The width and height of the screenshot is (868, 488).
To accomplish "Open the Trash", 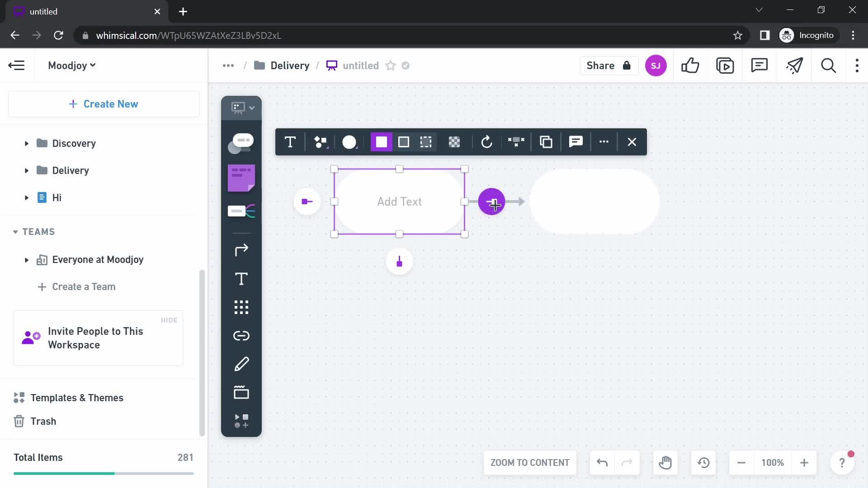I will [35, 421].
